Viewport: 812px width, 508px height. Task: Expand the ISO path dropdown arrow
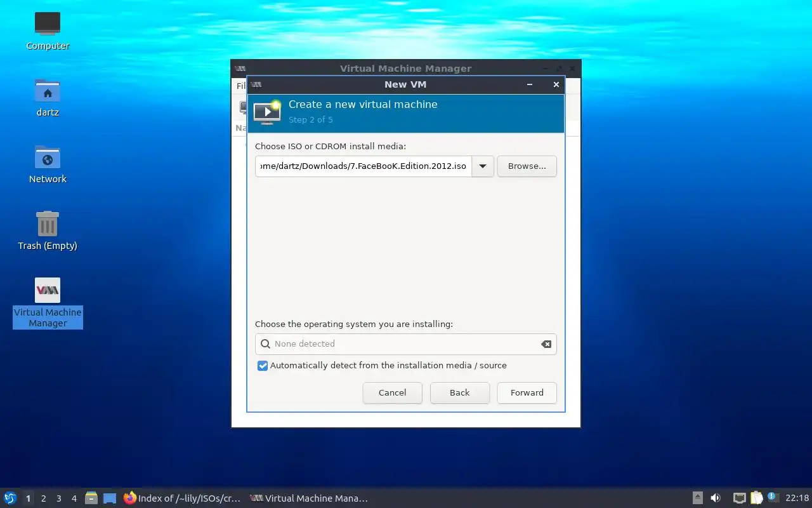click(x=483, y=166)
